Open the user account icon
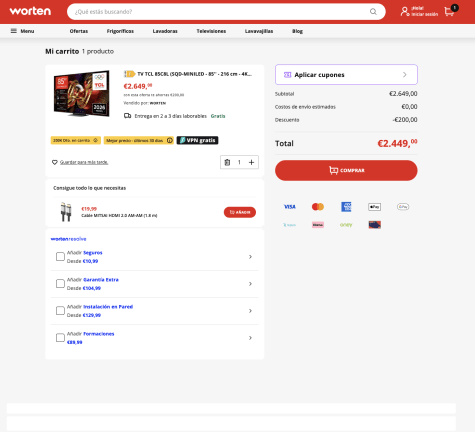Screen dimensions: 475x432 (405, 11)
